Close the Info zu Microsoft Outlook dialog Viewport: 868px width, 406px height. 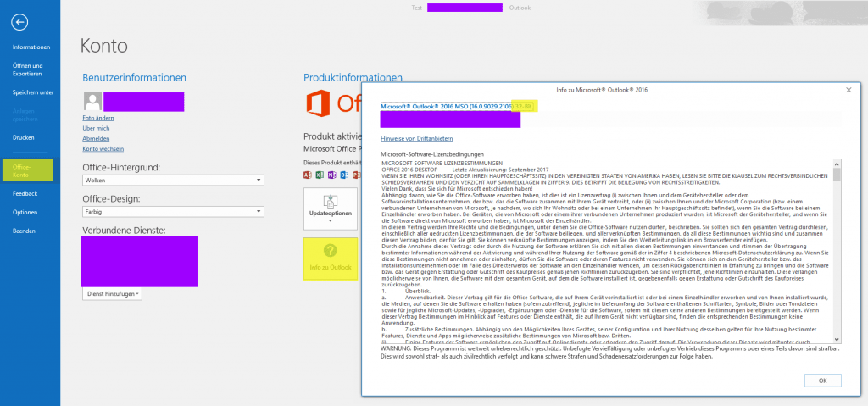849,90
